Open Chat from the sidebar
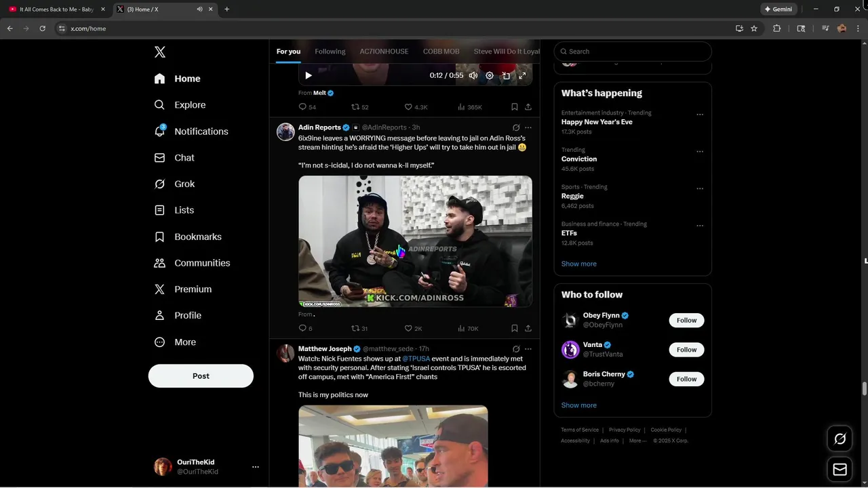868x488 pixels. [174, 158]
